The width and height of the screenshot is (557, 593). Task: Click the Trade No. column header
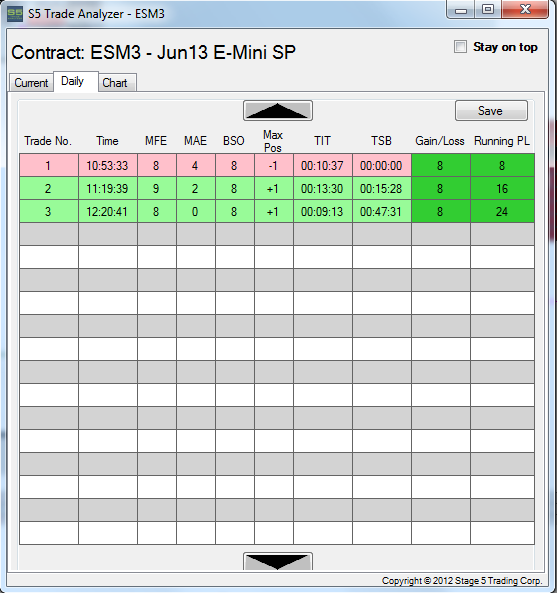point(48,141)
